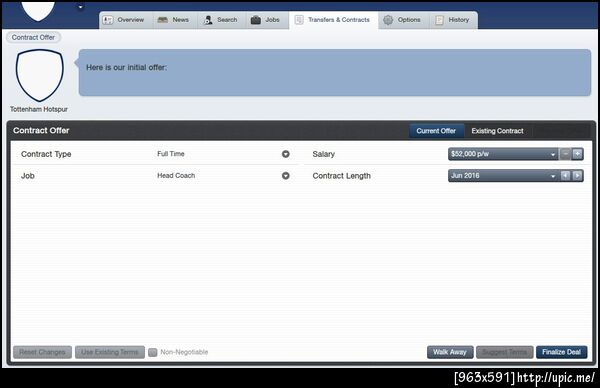
Task: Click the Contract Length label
Action: 341,176
